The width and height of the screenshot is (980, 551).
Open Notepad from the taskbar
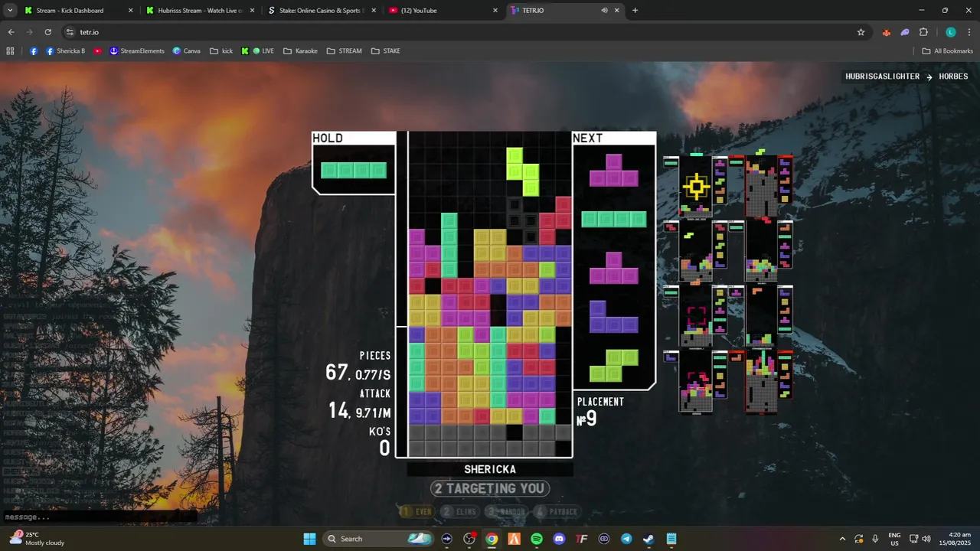pyautogui.click(x=671, y=539)
